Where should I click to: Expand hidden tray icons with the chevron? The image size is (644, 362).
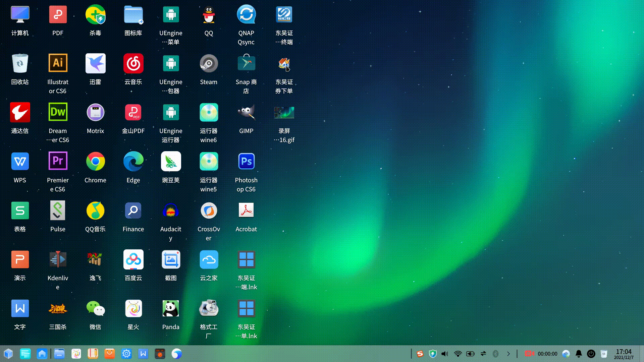(508, 354)
